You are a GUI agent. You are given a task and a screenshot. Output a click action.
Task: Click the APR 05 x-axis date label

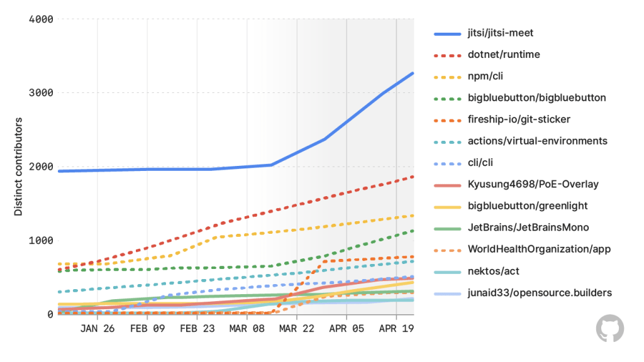coord(347,329)
